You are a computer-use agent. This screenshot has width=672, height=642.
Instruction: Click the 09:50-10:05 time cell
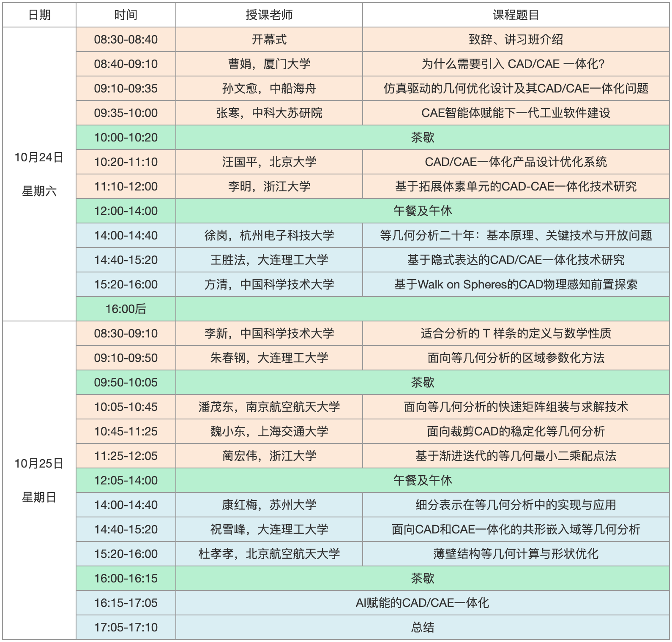(x=126, y=382)
